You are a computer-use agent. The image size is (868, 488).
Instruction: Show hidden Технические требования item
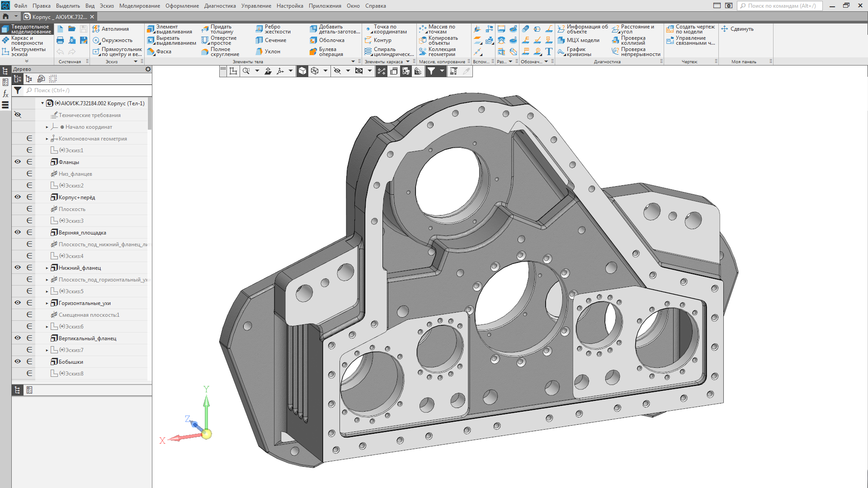coord(18,115)
